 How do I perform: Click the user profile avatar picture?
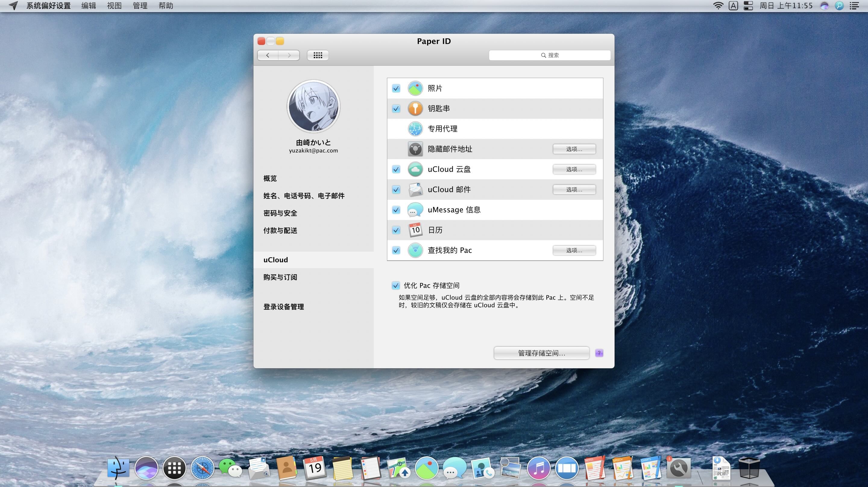(313, 106)
